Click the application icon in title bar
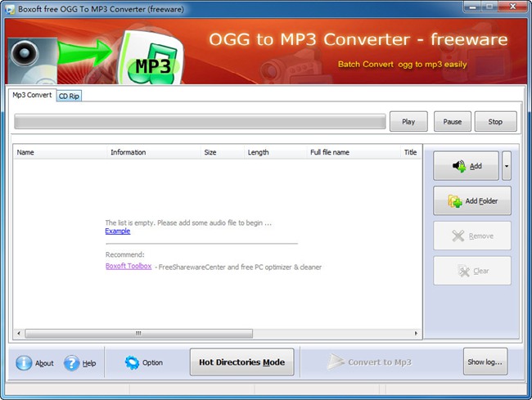 (x=10, y=9)
